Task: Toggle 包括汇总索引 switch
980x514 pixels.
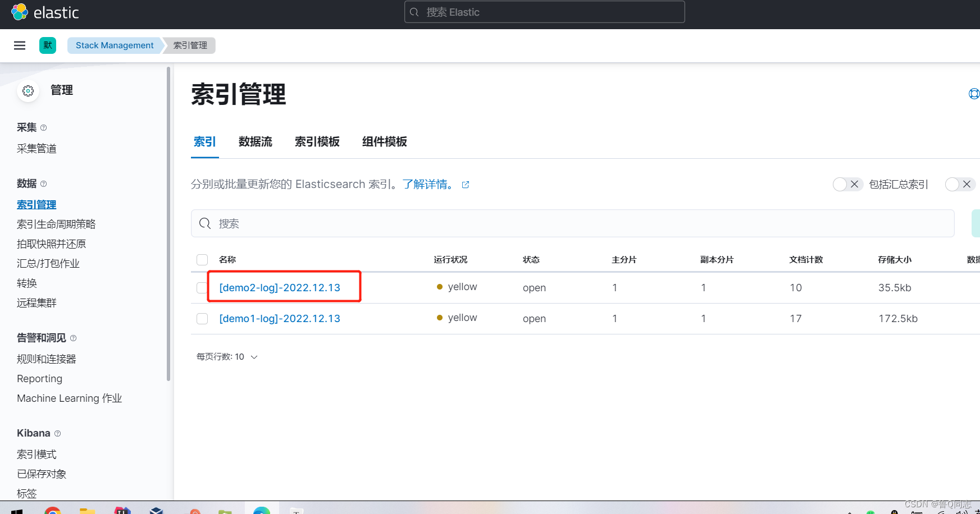Action: (847, 184)
